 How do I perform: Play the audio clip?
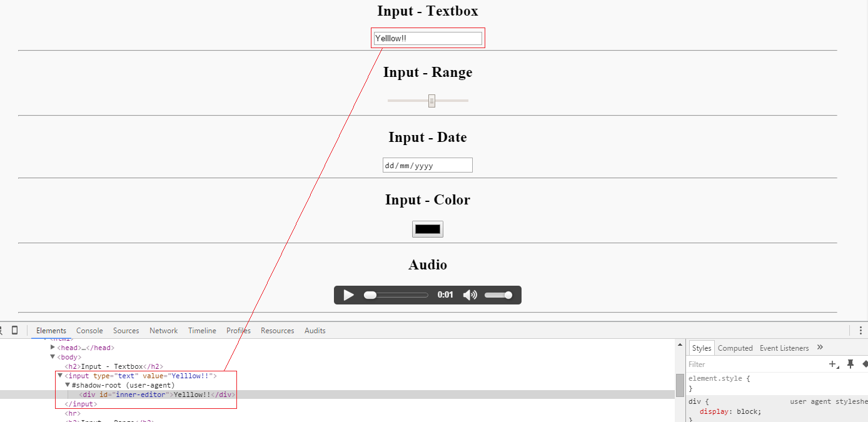[x=349, y=295]
